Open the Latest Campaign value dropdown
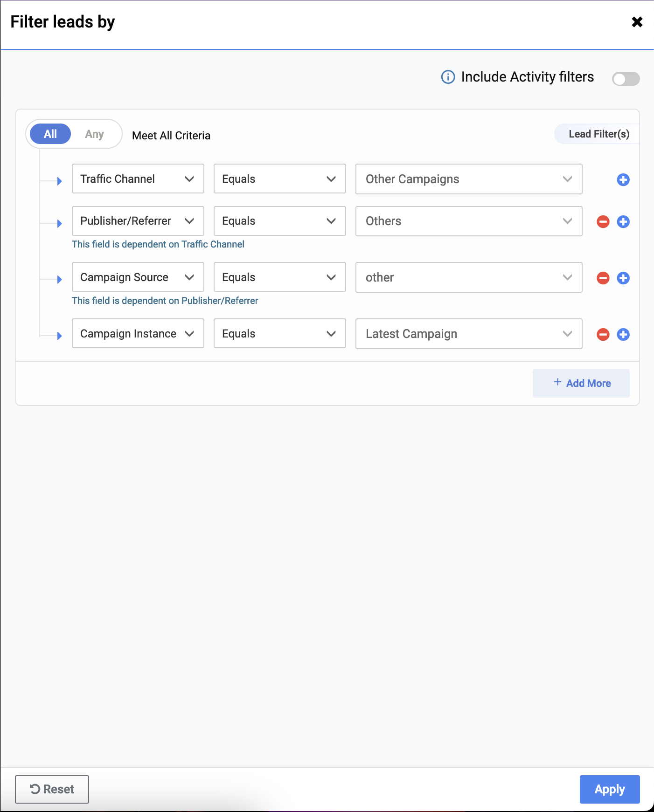The width and height of the screenshot is (654, 812). tap(468, 334)
